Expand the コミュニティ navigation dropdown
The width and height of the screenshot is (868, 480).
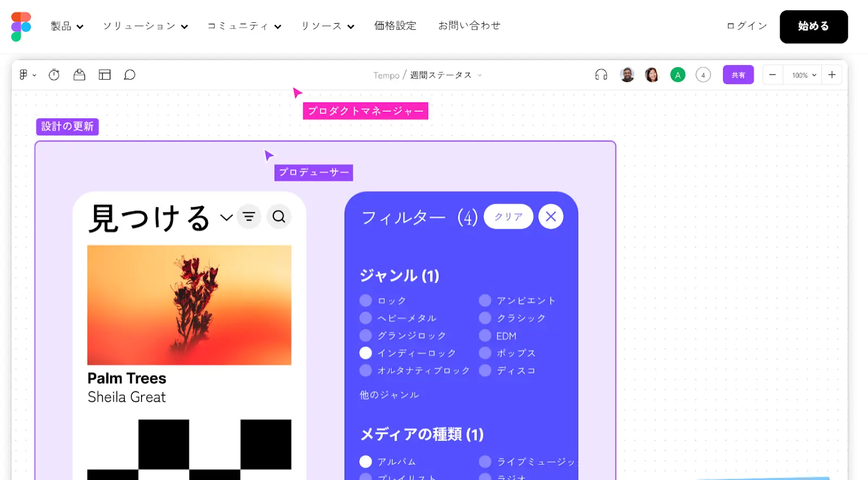click(244, 26)
